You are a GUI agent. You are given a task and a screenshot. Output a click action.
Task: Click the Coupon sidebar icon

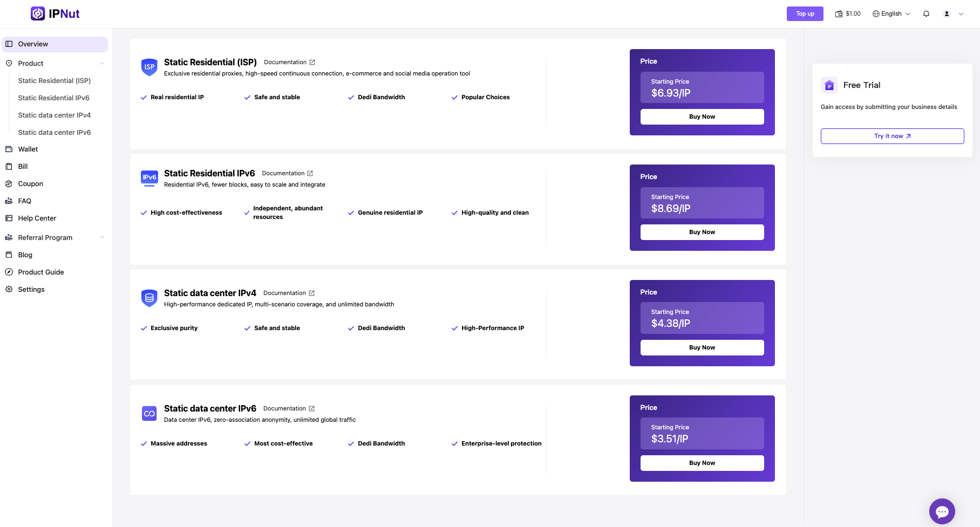pyautogui.click(x=9, y=184)
